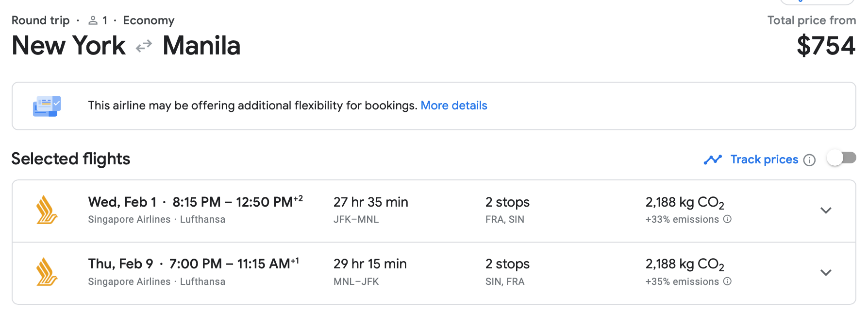The width and height of the screenshot is (868, 317).
Task: Click the Singapore Airlines logo on return flight
Action: [x=47, y=272]
